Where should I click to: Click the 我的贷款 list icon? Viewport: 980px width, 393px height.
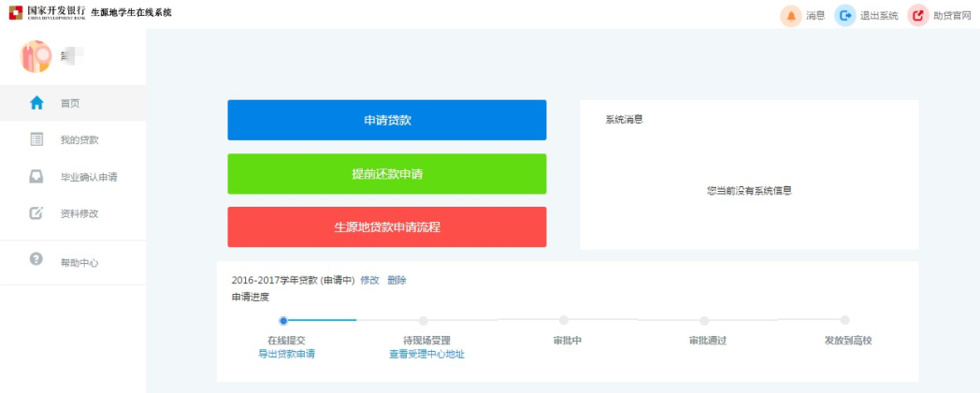tap(36, 139)
